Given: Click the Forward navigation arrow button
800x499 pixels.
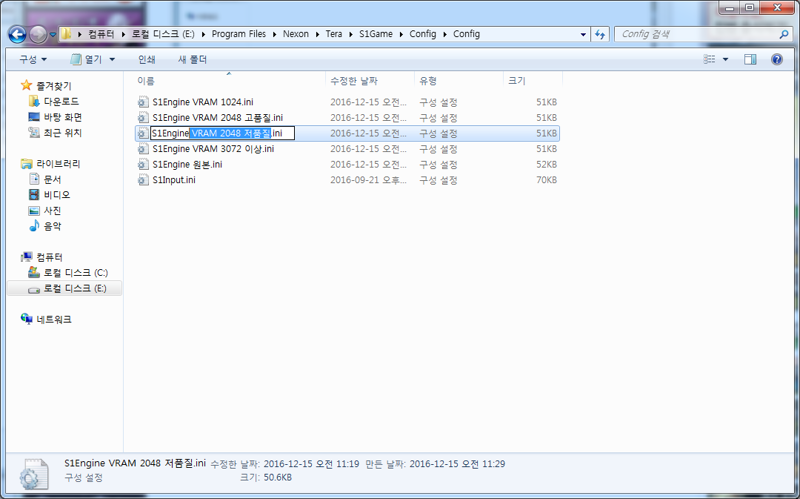Looking at the screenshot, I should click(x=38, y=34).
